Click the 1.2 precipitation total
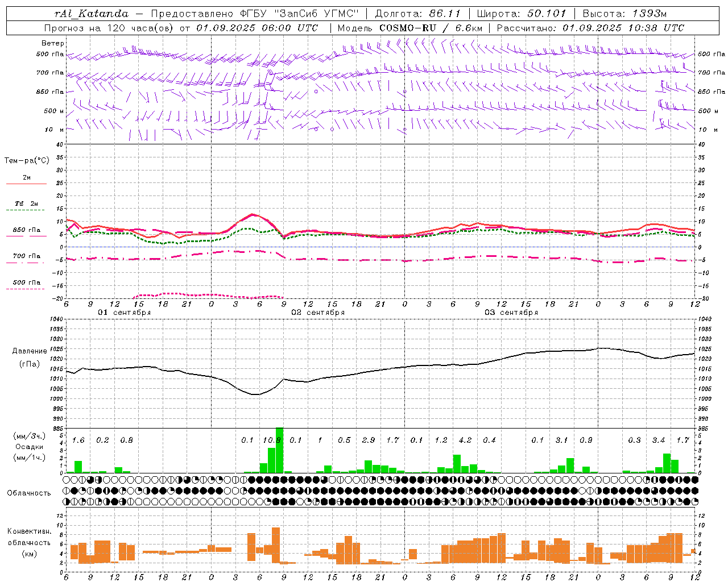This screenshot has width=728, height=582. [x=441, y=440]
